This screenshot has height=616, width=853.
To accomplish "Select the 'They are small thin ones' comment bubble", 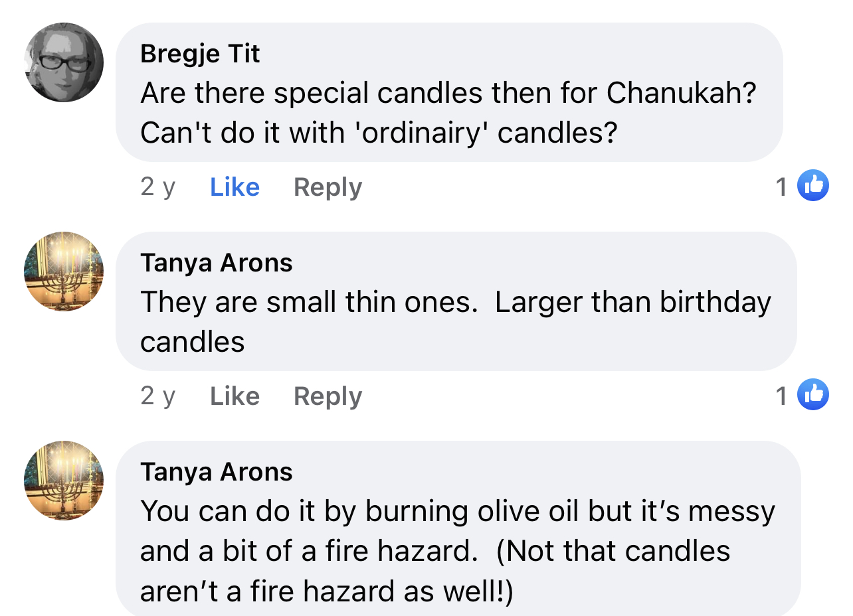I will [x=456, y=301].
